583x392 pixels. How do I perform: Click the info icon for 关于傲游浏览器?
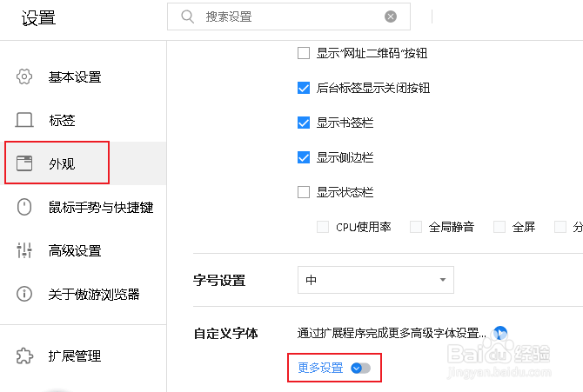tap(24, 294)
